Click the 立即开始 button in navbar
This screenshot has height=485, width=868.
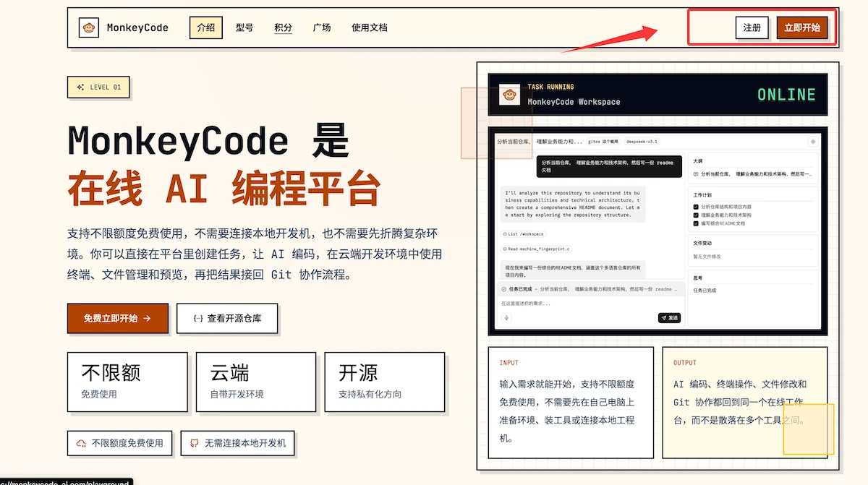tap(802, 27)
